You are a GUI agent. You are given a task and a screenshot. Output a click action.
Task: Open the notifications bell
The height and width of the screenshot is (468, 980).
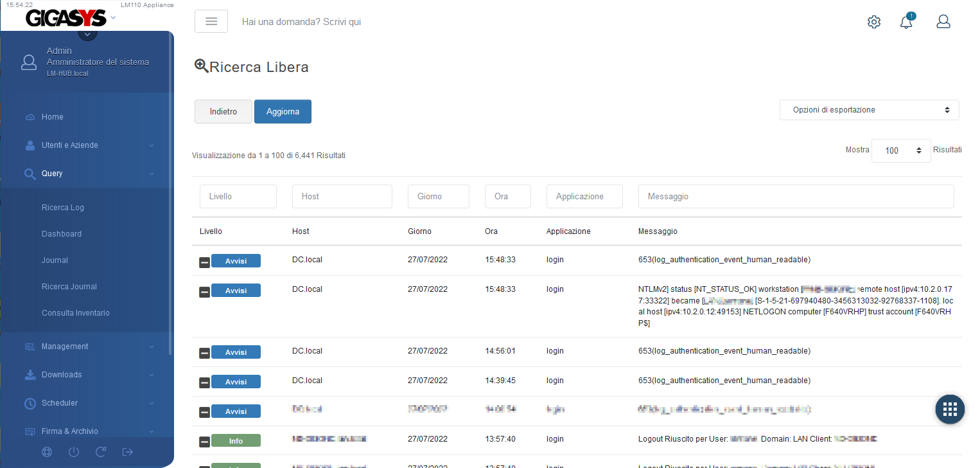(x=906, y=21)
